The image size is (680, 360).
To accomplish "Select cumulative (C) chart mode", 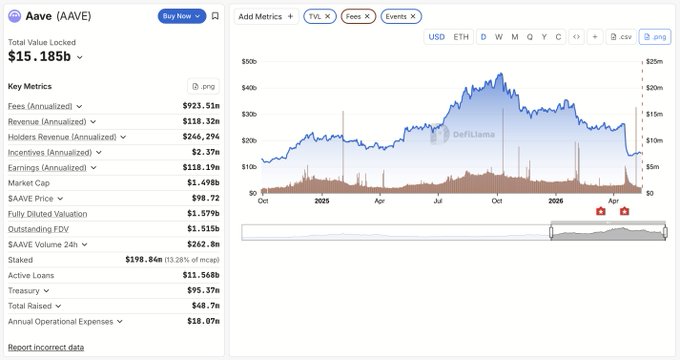I will coord(559,37).
